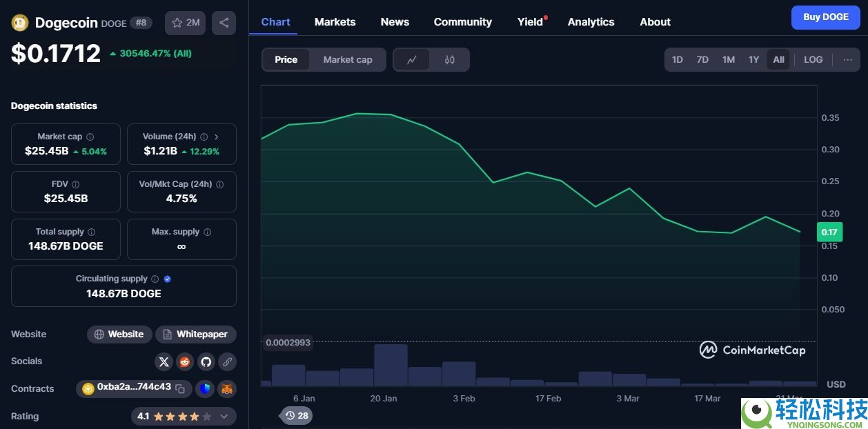
Task: Click the MetaMask fox icon
Action: click(226, 389)
